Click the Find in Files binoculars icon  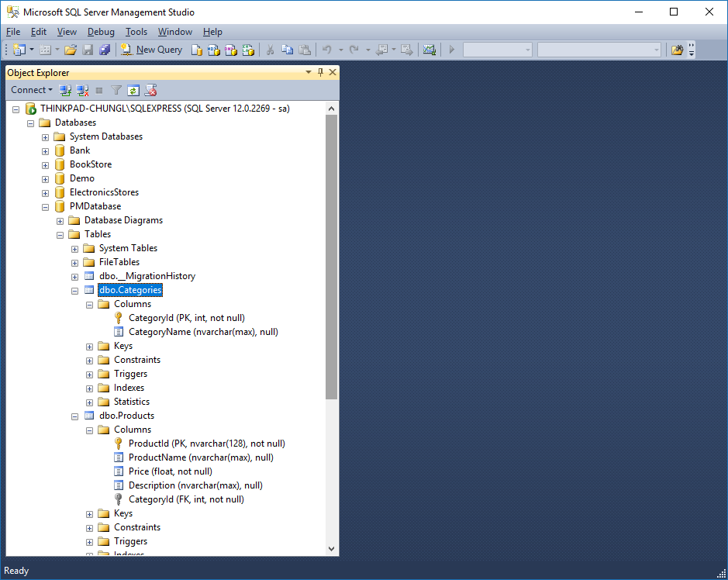[677, 50]
